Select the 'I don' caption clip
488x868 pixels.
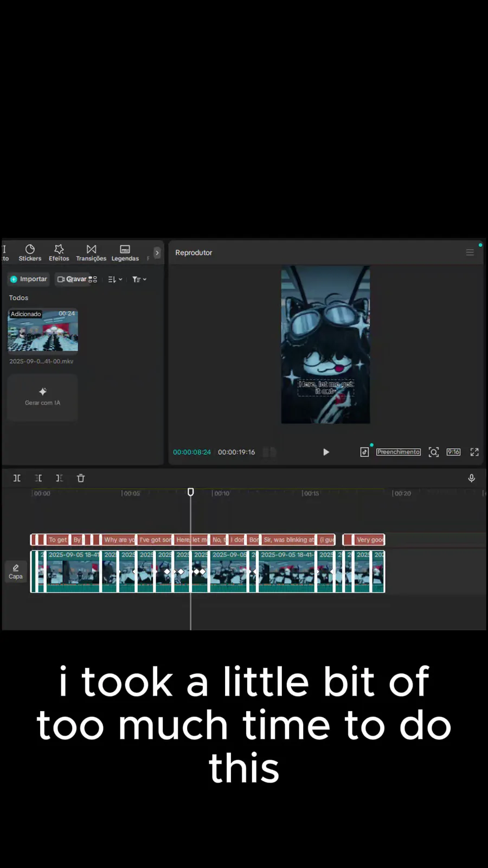(237, 540)
